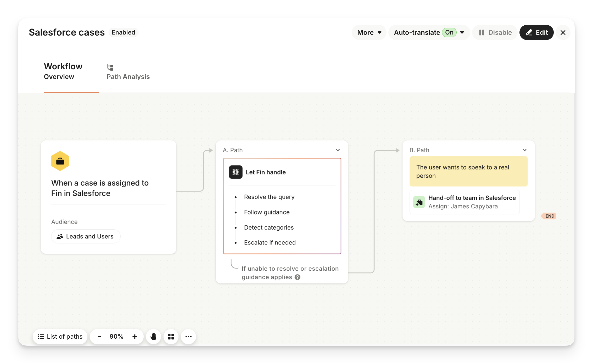Collapse the B. Path chevron
The image size is (593, 364).
524,150
